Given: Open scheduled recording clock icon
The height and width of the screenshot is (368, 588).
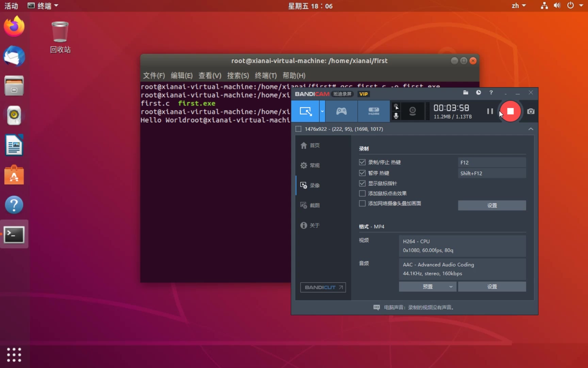Looking at the screenshot, I should tap(478, 93).
